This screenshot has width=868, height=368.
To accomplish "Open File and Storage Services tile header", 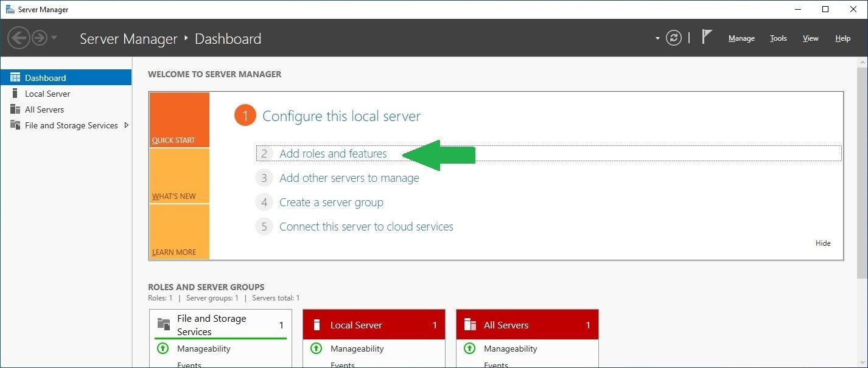I will (x=220, y=325).
